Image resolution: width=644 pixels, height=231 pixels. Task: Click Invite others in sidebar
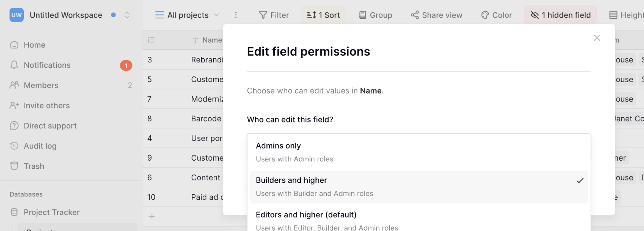[46, 106]
